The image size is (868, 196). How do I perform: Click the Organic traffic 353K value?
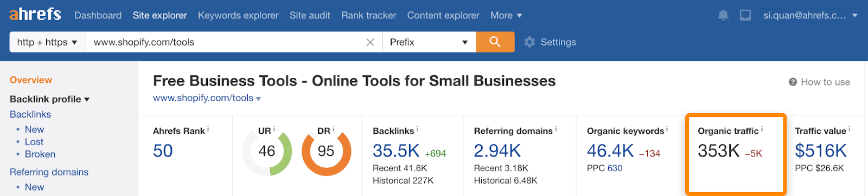coord(719,151)
